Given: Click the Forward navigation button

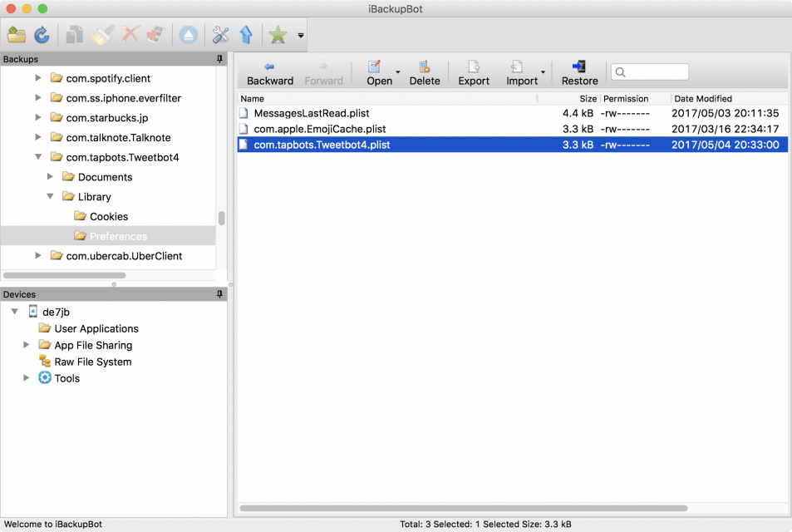Looking at the screenshot, I should point(323,74).
